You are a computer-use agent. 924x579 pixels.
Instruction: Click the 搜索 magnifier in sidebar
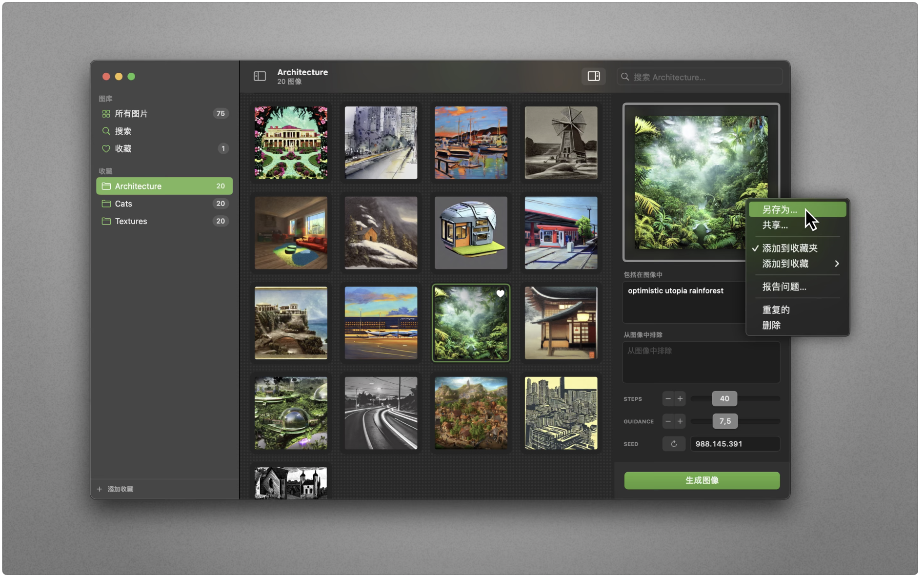coord(106,131)
